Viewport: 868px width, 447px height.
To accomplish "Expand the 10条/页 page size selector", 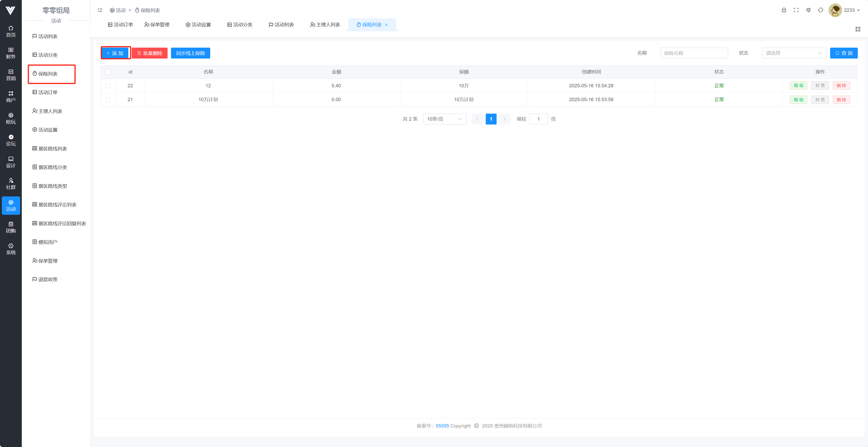I will (444, 119).
